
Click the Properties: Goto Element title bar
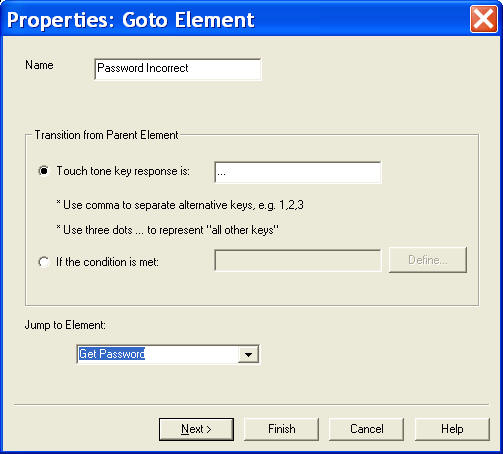[233, 19]
